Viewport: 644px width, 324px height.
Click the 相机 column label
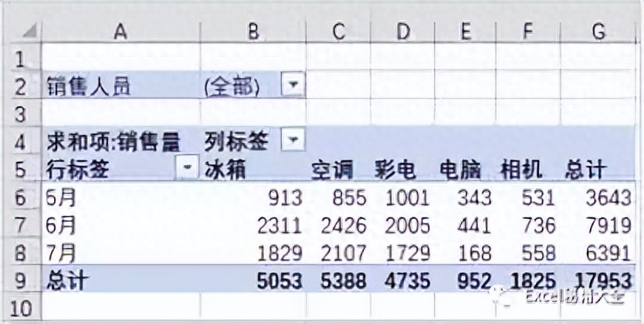[527, 169]
